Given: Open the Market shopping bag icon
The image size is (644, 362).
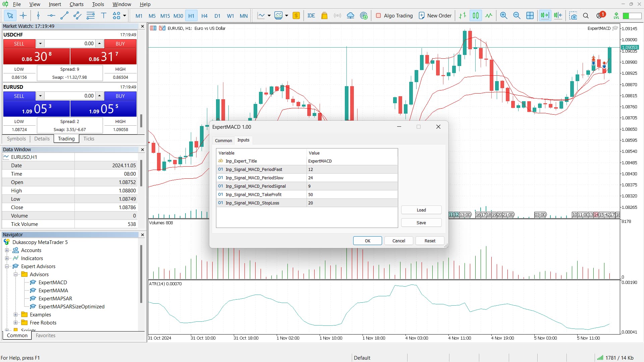Looking at the screenshot, I should tap(324, 15).
